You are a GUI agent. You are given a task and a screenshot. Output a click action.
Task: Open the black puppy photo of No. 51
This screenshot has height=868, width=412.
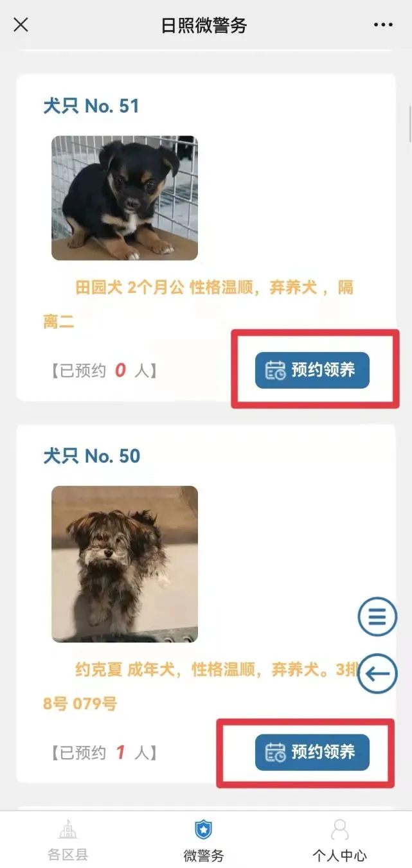click(125, 198)
